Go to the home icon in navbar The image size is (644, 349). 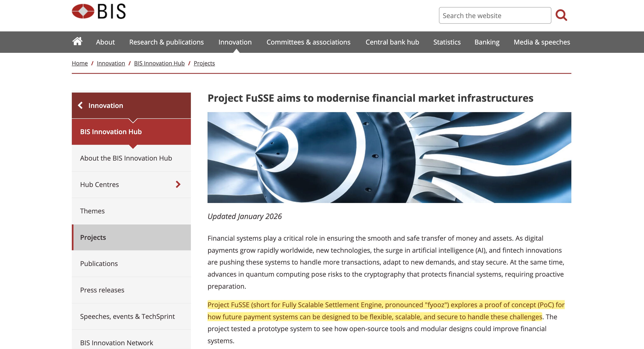point(77,41)
